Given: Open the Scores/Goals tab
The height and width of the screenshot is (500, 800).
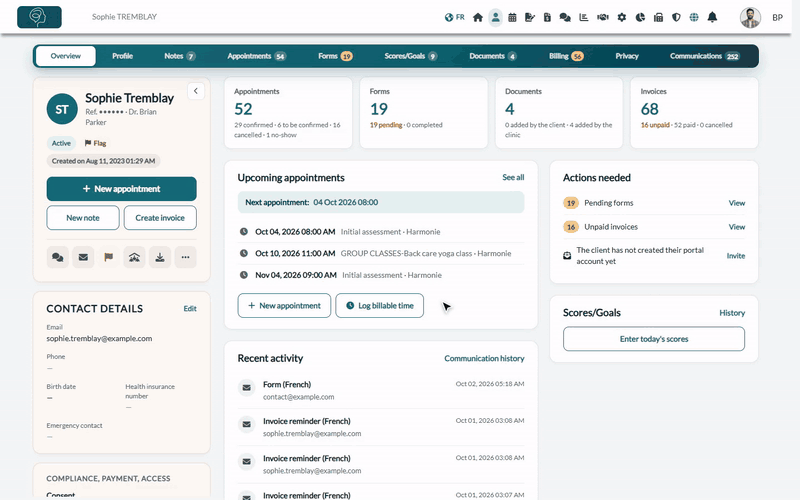Looking at the screenshot, I should tap(411, 56).
